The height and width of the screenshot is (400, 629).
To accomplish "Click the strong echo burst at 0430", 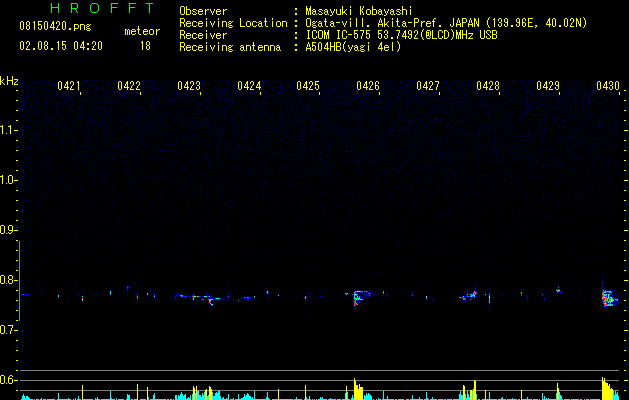I will pos(609,298).
